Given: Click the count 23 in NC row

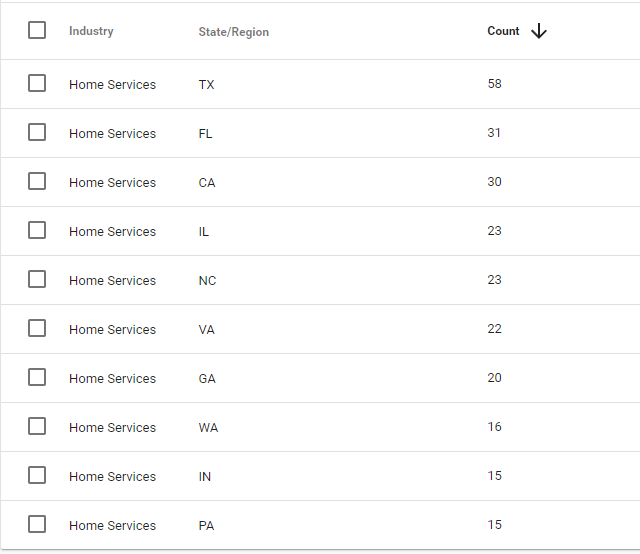Looking at the screenshot, I should pos(494,280).
